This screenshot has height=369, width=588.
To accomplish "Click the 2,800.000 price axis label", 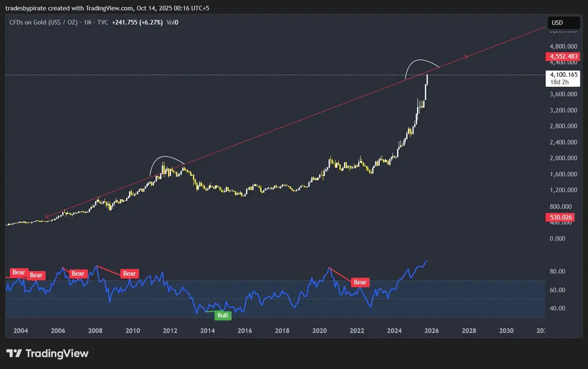I will pyautogui.click(x=564, y=126).
